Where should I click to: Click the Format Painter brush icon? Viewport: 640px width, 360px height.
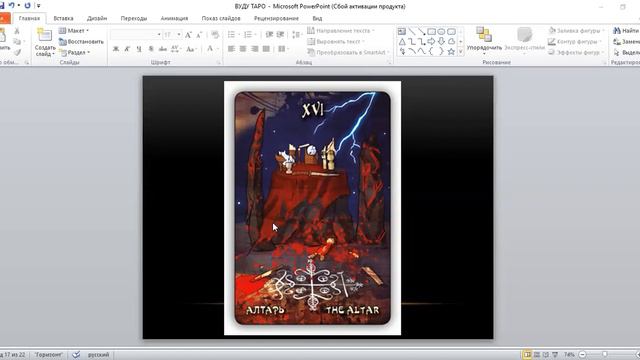[x=17, y=52]
